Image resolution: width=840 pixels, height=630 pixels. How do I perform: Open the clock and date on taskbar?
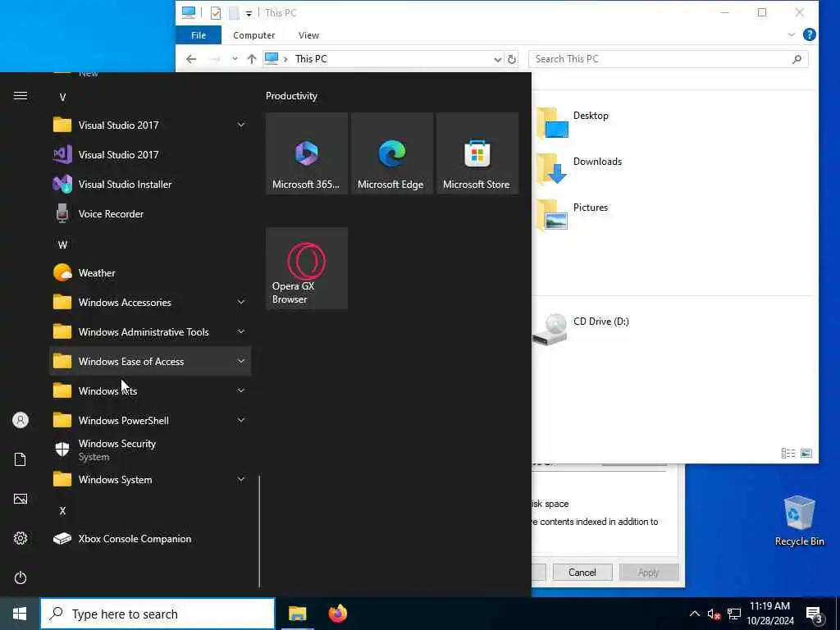click(x=769, y=614)
